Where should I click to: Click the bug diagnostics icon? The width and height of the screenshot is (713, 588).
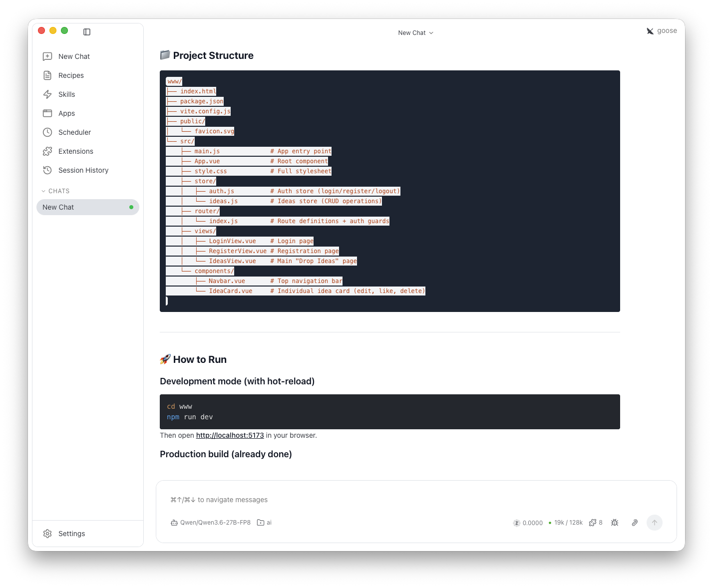(615, 523)
